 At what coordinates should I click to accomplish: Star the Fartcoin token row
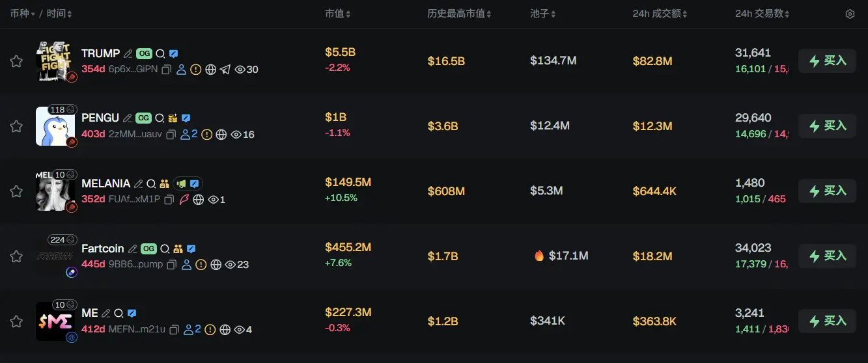(16, 256)
